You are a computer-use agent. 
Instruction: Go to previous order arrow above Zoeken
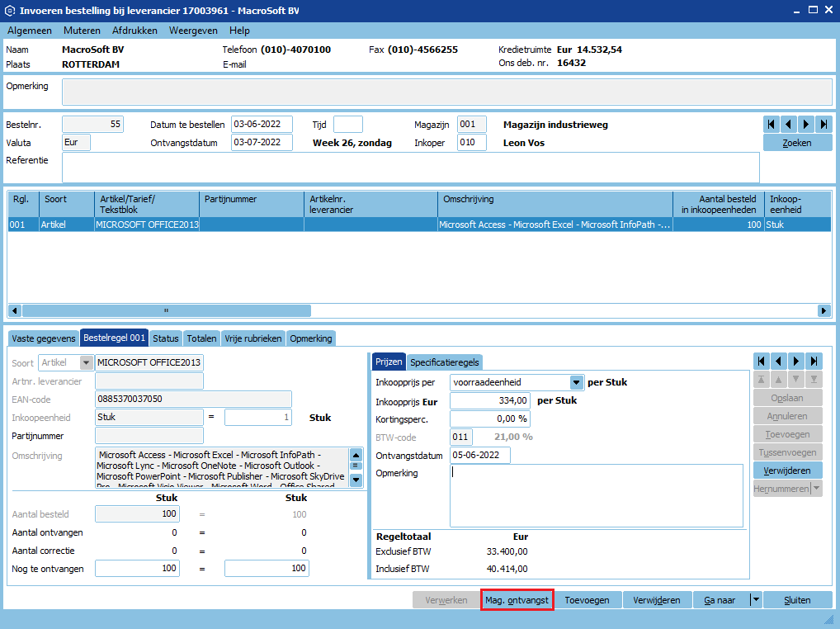click(x=789, y=125)
